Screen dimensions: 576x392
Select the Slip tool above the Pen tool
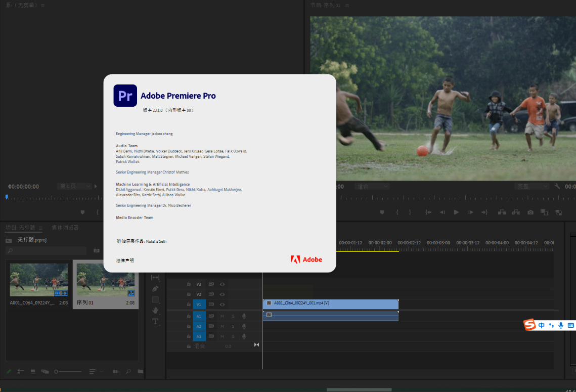tap(155, 277)
